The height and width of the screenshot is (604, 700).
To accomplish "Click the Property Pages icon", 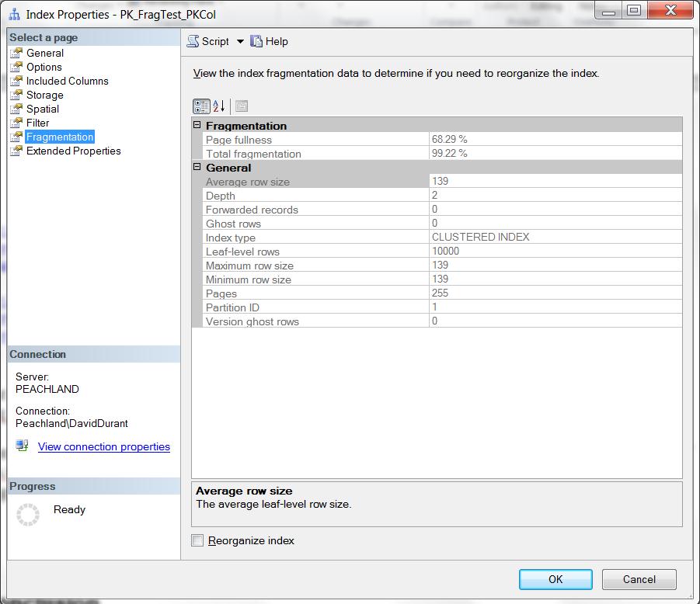I will pos(242,106).
